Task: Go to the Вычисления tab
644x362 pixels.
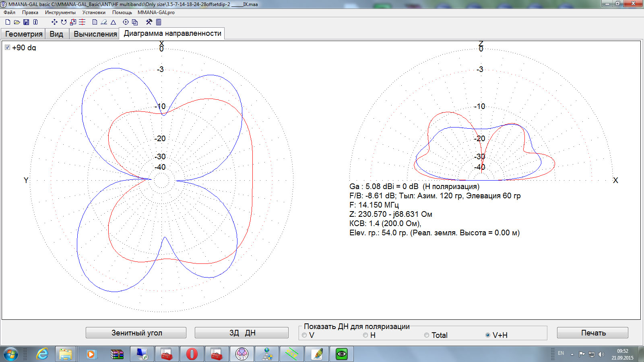Action: (x=95, y=34)
